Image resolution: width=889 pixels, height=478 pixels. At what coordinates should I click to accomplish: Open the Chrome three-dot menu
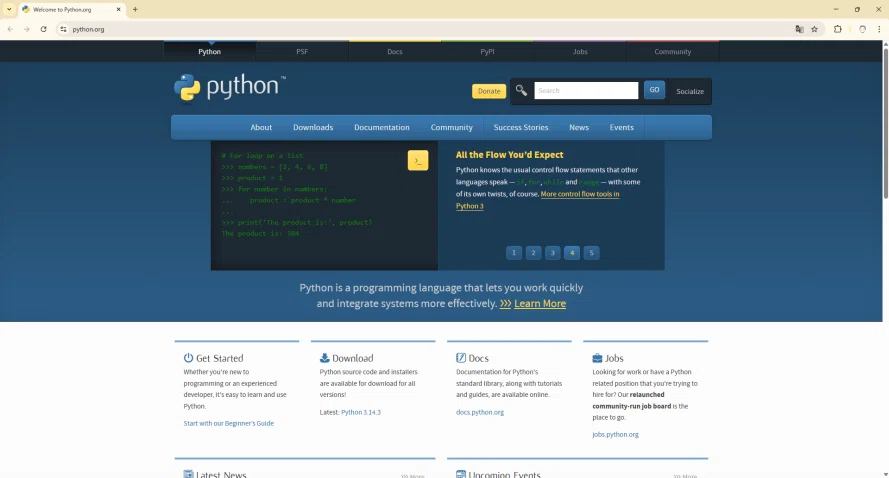879,29
